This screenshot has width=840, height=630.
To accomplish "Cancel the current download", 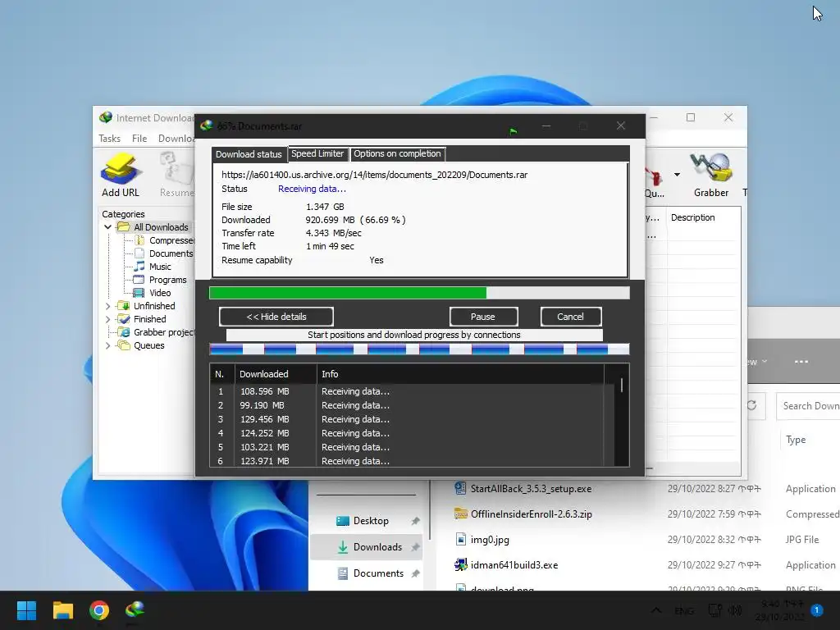I will coord(571,317).
